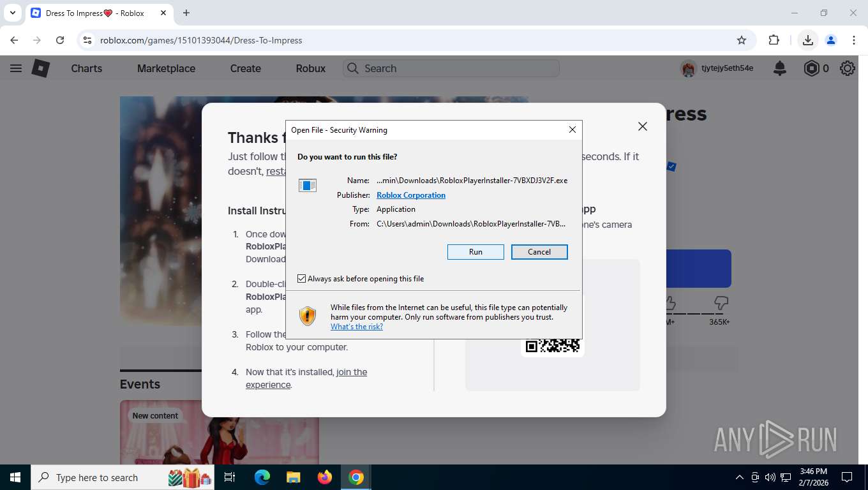The height and width of the screenshot is (490, 868).
Task: Open profile tjytejy5eth54e
Action: pyautogui.click(x=717, y=68)
